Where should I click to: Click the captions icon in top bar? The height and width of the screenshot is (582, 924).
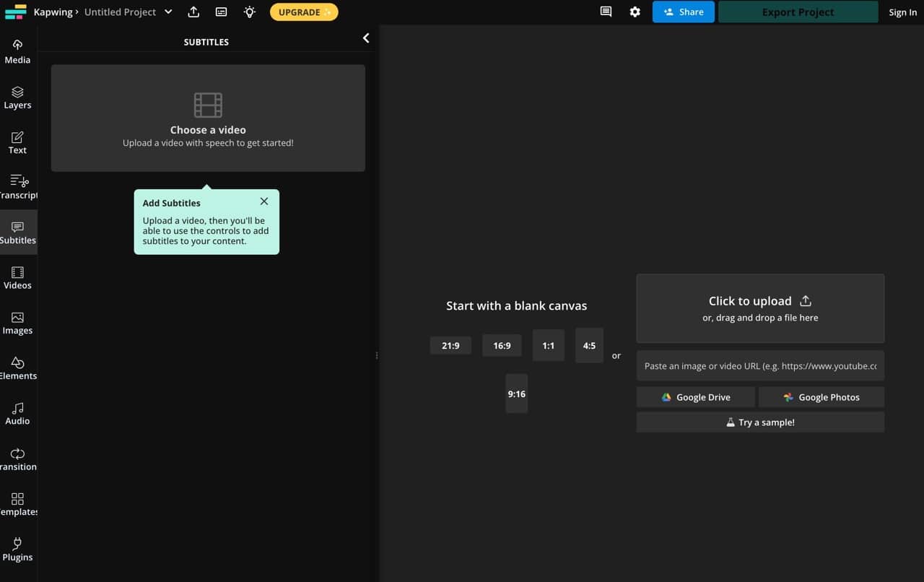[x=222, y=12]
